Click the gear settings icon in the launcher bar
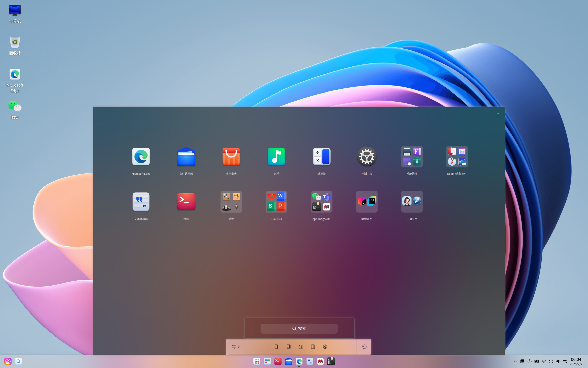Image resolution: width=588 pixels, height=368 pixels. pos(325,347)
